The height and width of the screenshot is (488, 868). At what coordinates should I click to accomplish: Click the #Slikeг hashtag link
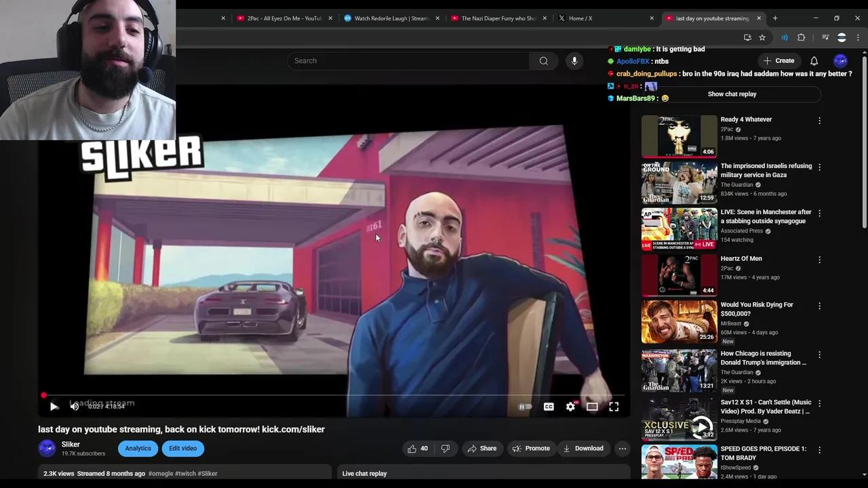208,474
